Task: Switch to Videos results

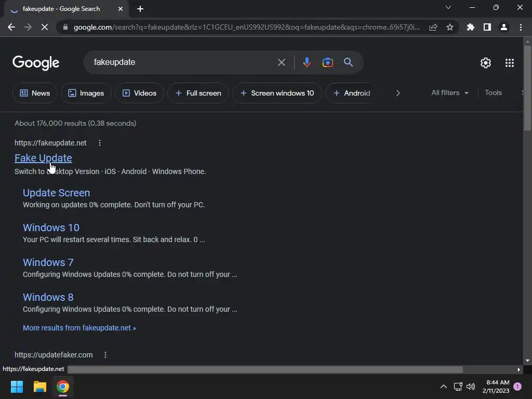Action: click(x=139, y=93)
